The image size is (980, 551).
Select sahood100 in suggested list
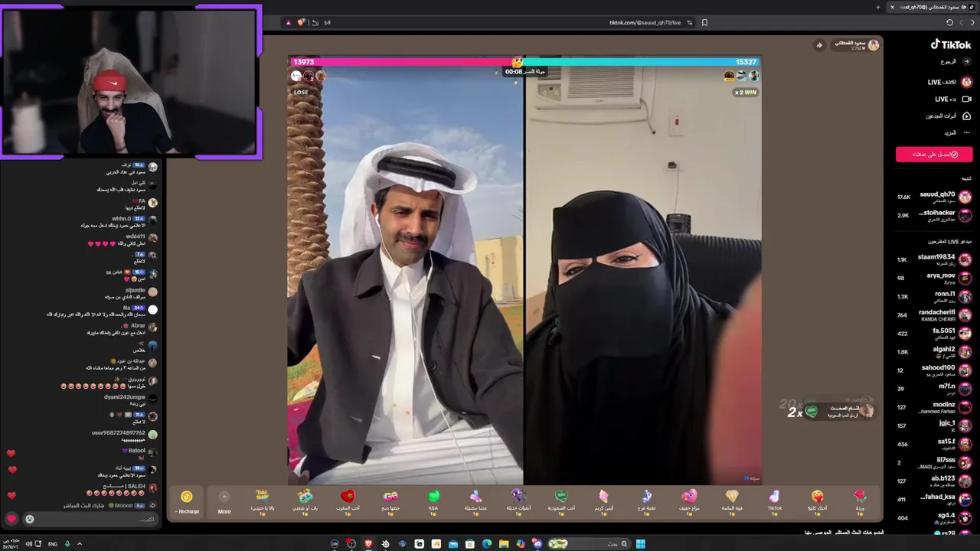pyautogui.click(x=935, y=370)
